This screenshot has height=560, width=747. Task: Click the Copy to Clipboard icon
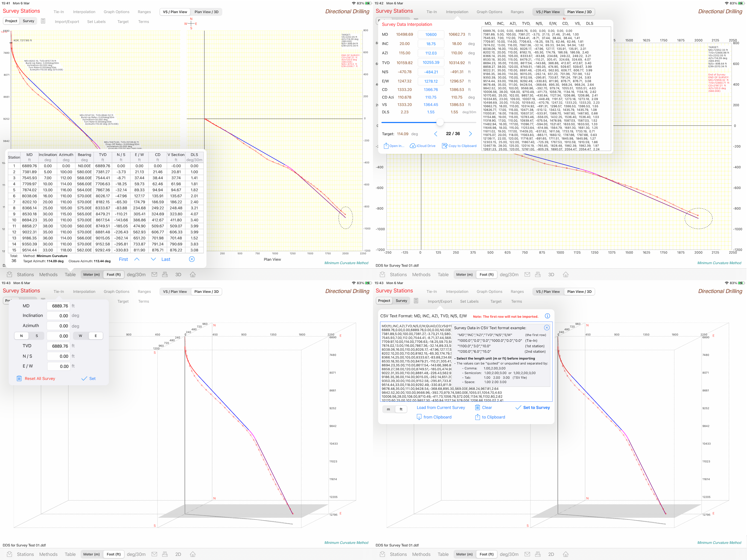[444, 146]
